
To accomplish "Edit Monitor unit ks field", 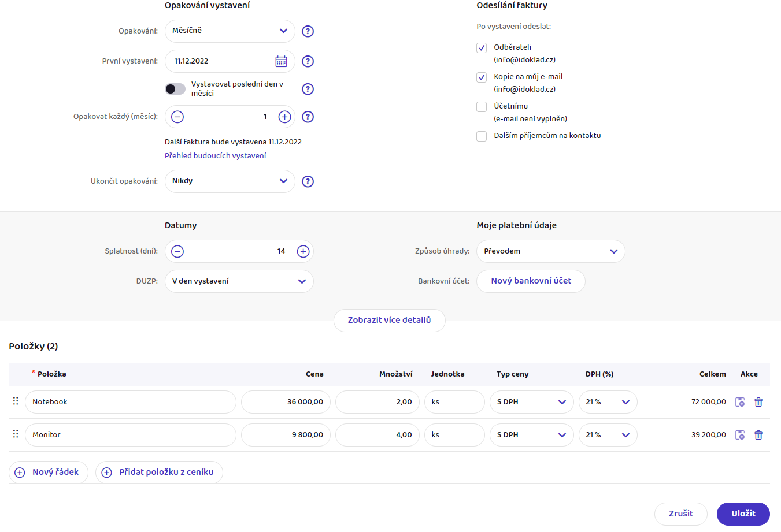I will coord(454,435).
